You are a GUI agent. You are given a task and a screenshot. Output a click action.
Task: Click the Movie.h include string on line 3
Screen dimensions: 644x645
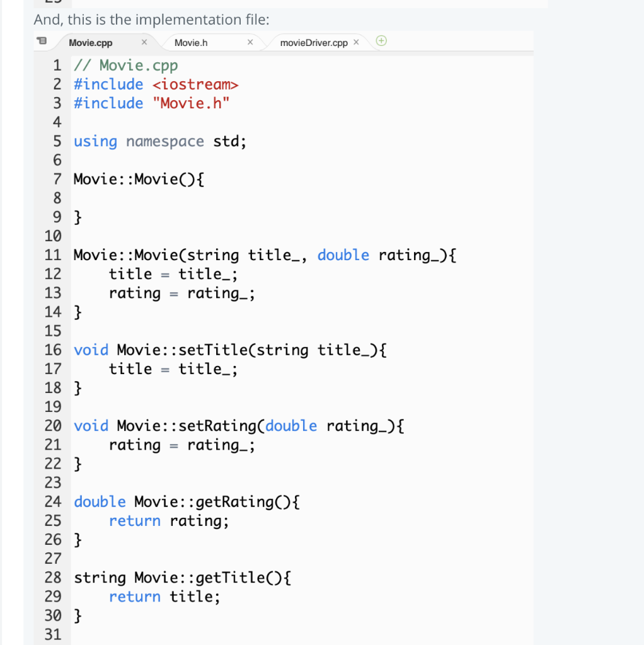(192, 103)
